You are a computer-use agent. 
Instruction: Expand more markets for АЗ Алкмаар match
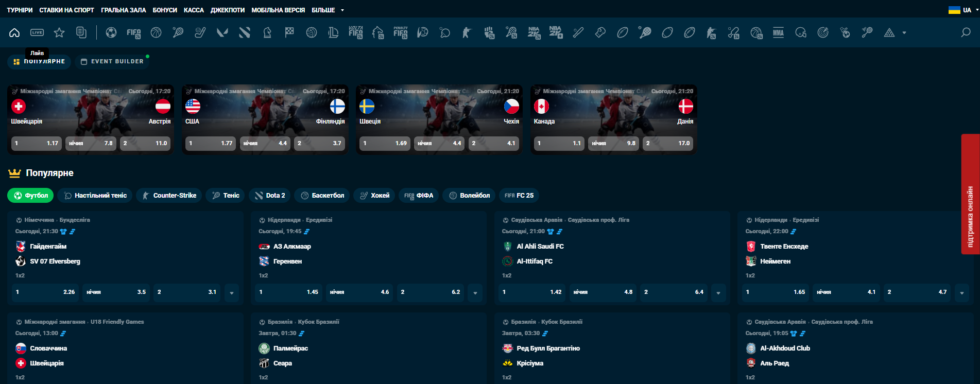coord(475,292)
